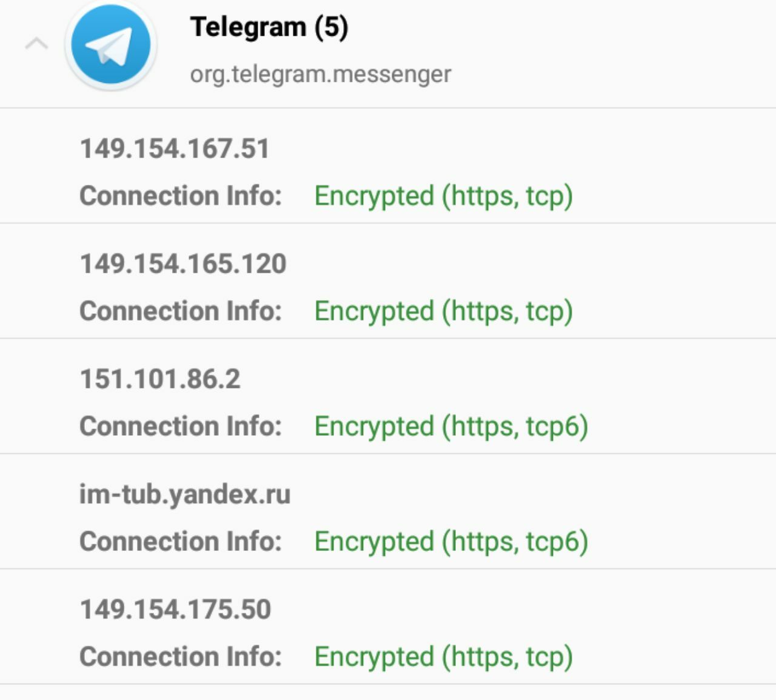Click Connection Info label under 149.154.175.50

[181, 656]
